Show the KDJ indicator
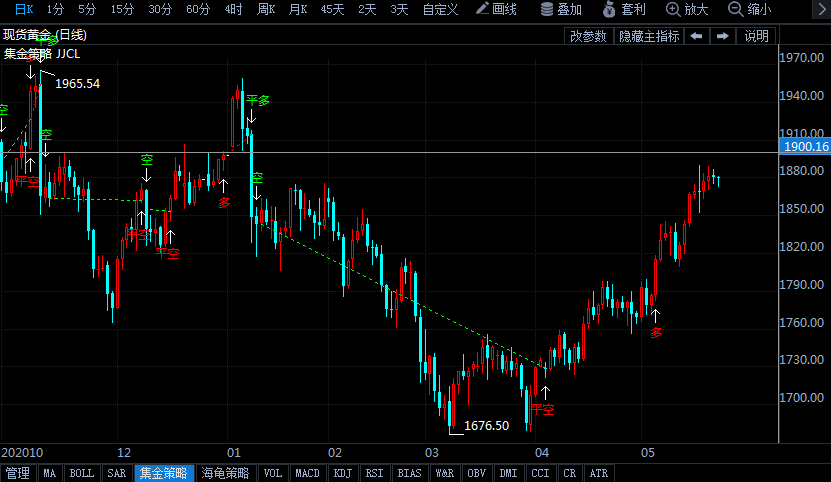Screen dimensions: 831x482 click(x=342, y=473)
